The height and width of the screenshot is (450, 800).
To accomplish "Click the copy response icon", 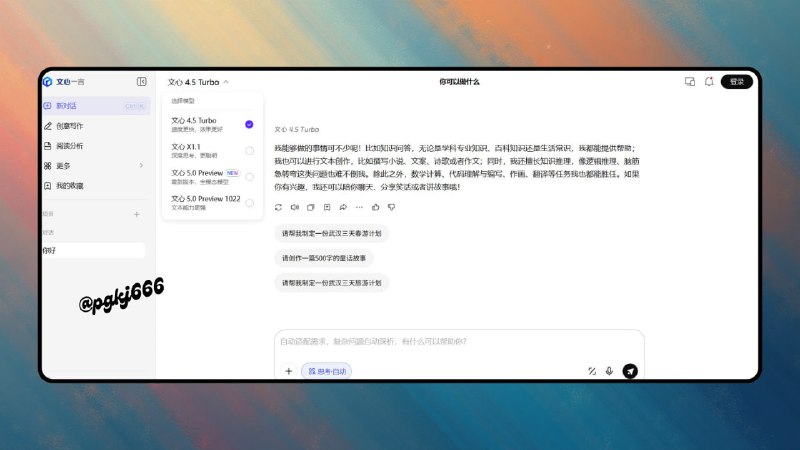I will coord(311,207).
